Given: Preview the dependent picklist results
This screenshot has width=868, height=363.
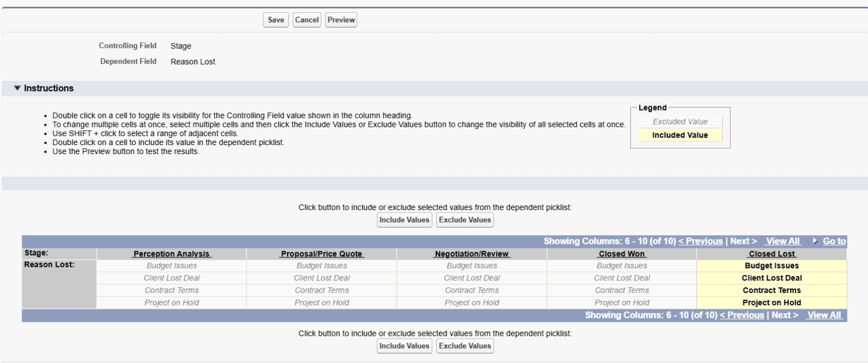Looking at the screenshot, I should [341, 19].
